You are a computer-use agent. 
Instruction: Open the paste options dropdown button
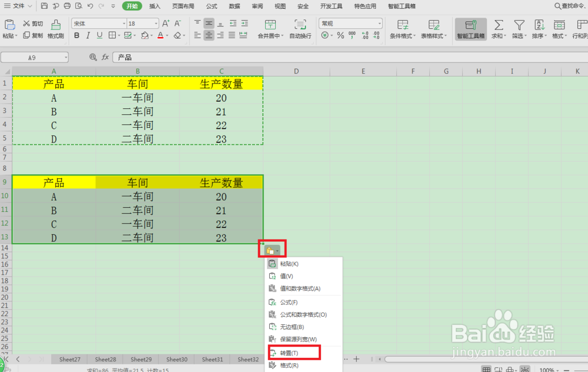(x=272, y=250)
